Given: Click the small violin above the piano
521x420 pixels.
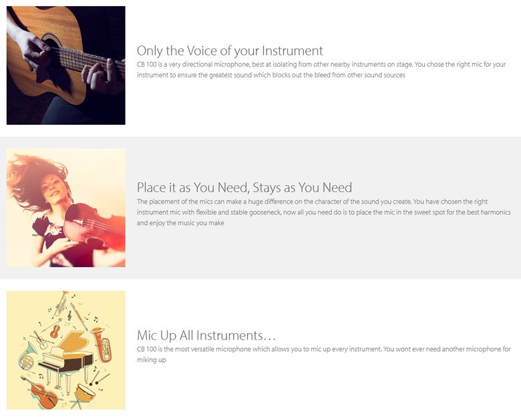Looking at the screenshot, I should (x=55, y=329).
